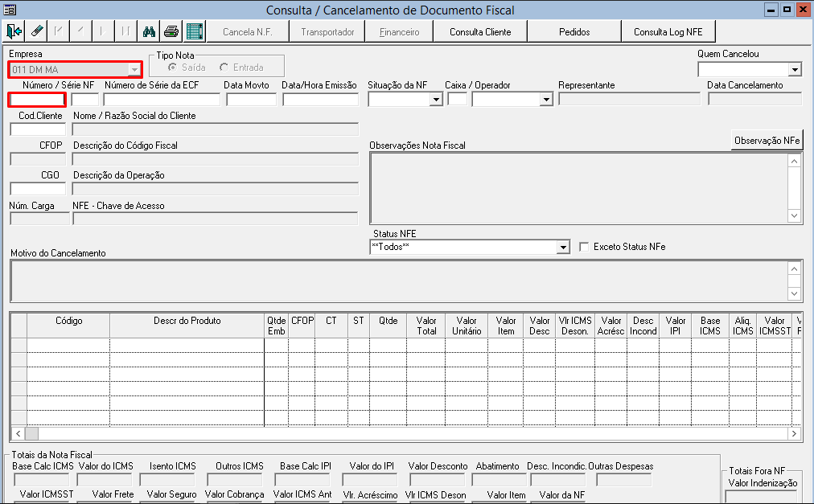Click down arrow of Motivo do Cancelamento scrollbar
814x504 pixels.
coord(794,293)
